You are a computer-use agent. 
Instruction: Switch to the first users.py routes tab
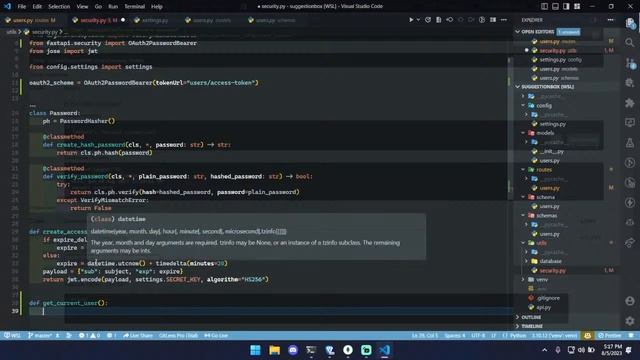point(33,20)
